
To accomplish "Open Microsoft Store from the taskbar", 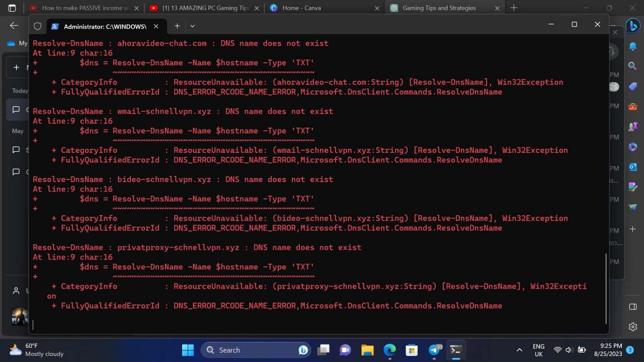I will point(412,350).
